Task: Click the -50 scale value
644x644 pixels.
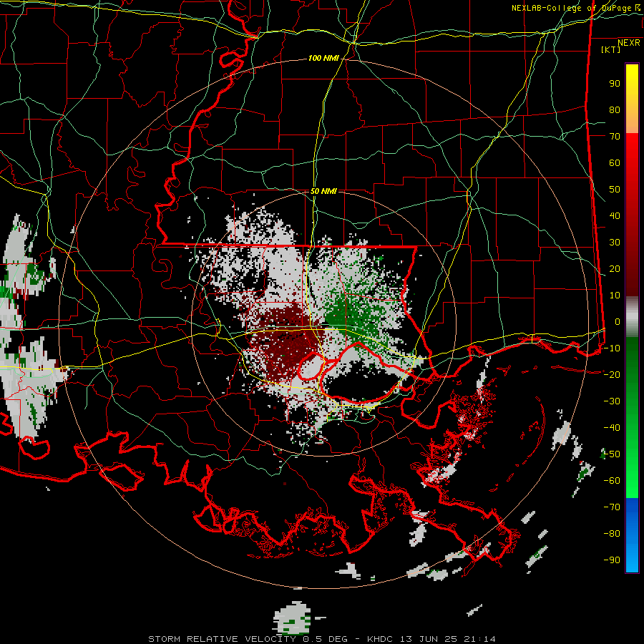Action: (612, 454)
